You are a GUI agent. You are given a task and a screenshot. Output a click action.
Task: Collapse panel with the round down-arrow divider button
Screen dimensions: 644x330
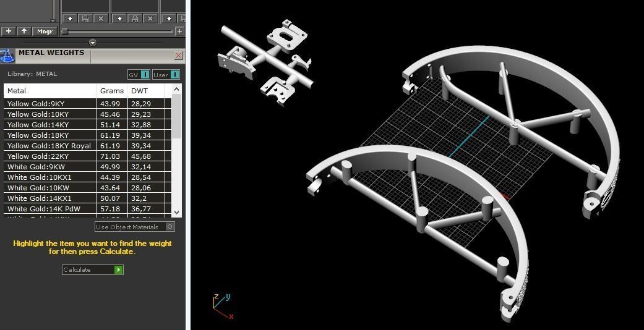click(x=93, y=43)
